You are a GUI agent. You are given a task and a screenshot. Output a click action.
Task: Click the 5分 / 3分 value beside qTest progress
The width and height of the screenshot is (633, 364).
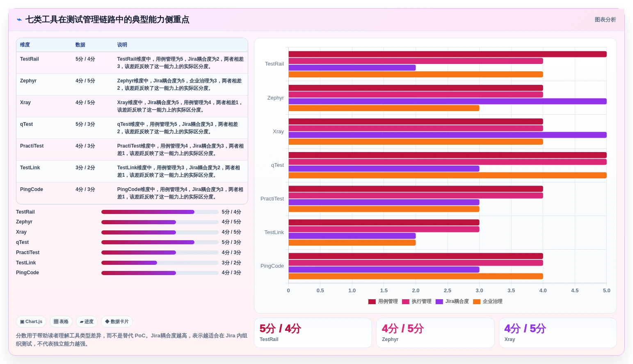click(x=231, y=242)
